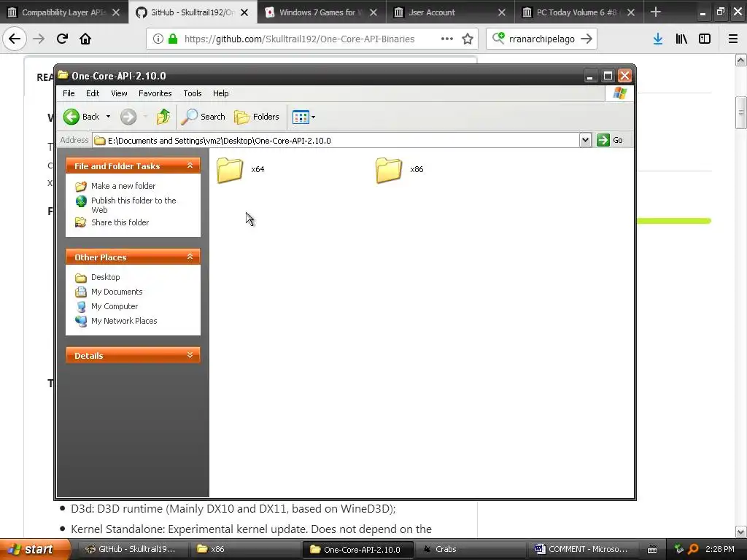Close the GitHub Skulltrail192 browser tab

pyautogui.click(x=244, y=12)
